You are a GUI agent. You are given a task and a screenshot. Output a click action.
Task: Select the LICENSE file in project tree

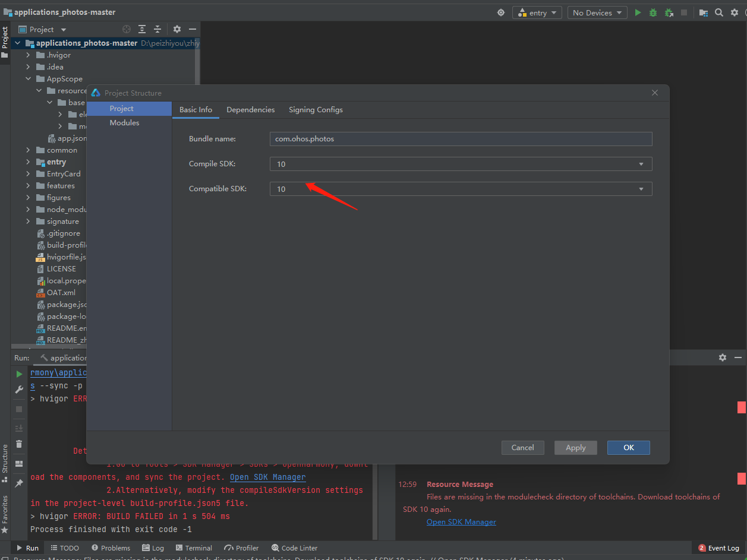pyautogui.click(x=61, y=269)
